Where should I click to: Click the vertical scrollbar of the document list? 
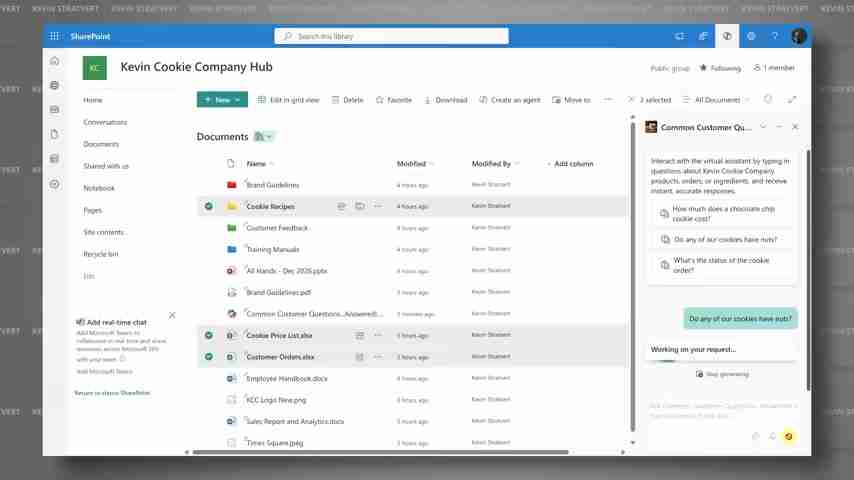(x=632, y=276)
